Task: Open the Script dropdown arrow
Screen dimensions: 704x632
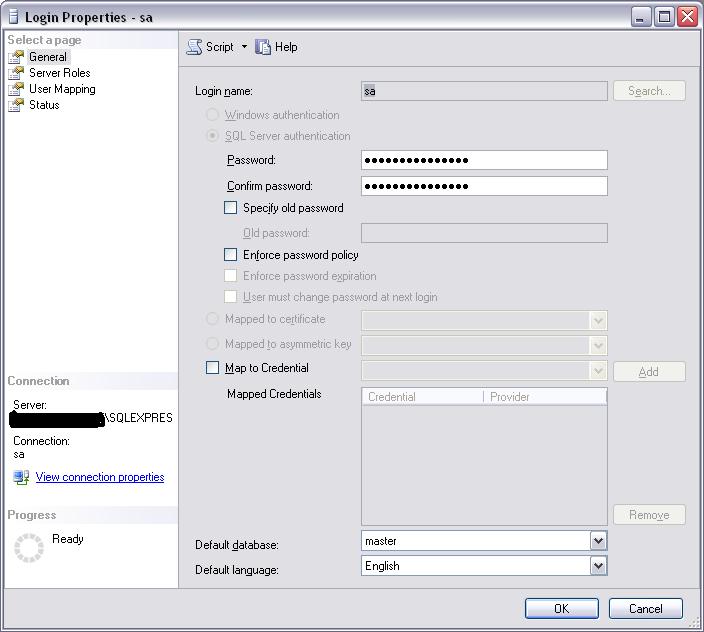Action: tap(244, 46)
